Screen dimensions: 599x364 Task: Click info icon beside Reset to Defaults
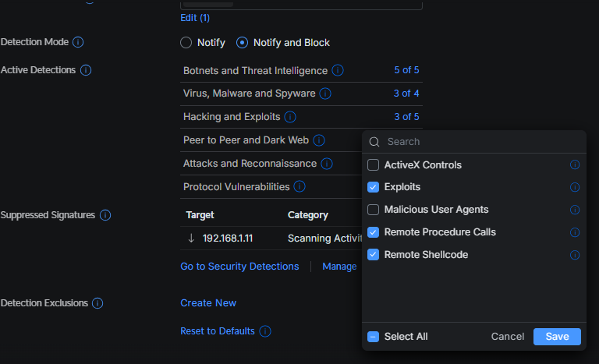coord(265,331)
